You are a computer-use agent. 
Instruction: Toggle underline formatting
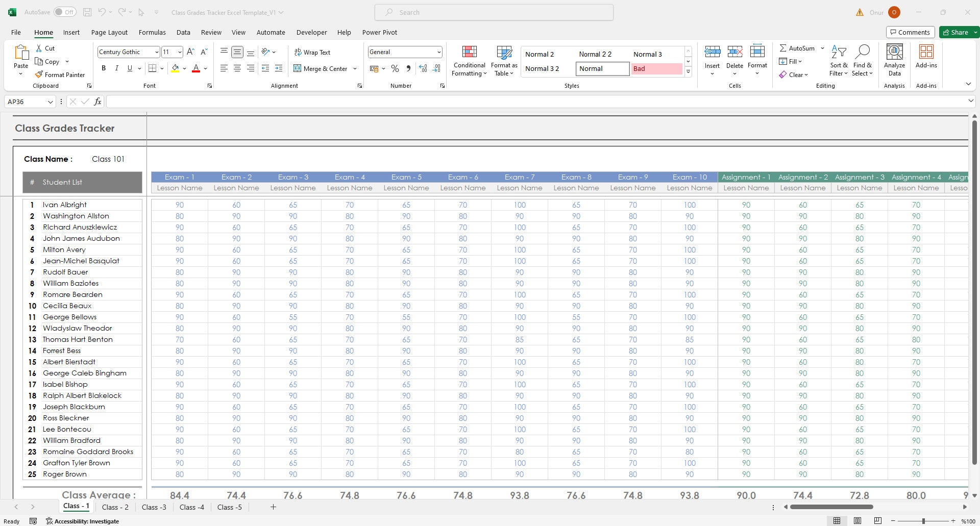point(129,68)
